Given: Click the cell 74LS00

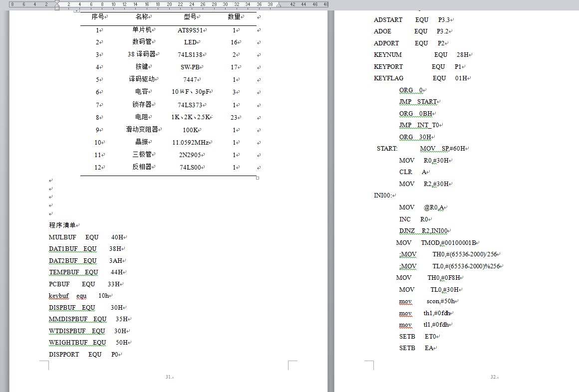Looking at the screenshot, I should [x=191, y=167].
